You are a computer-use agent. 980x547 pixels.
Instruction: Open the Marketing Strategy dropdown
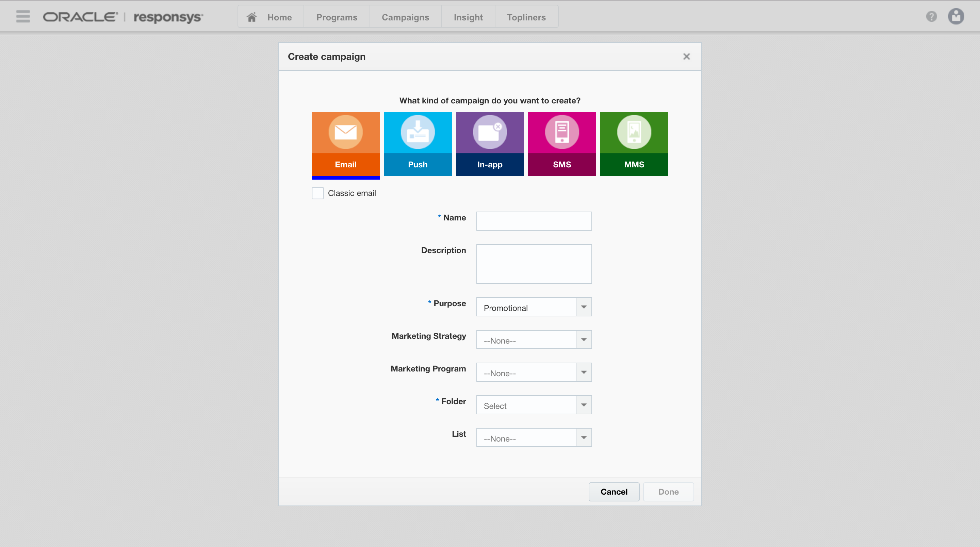pos(583,340)
